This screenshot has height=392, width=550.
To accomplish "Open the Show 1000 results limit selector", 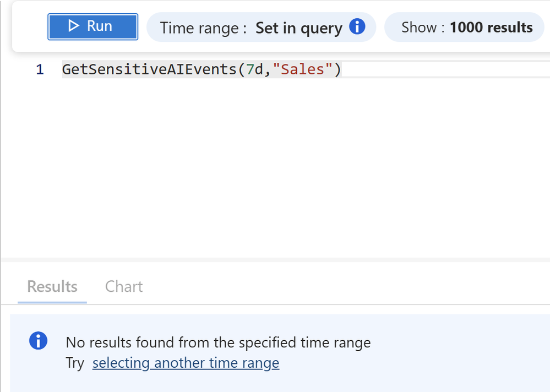I will [466, 28].
